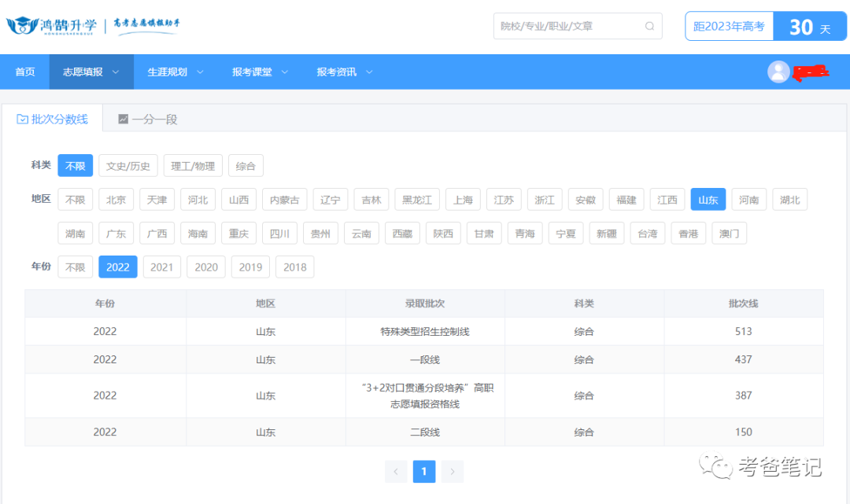Click the 一分一段 chart icon
This screenshot has height=504, width=850.
pyautogui.click(x=124, y=119)
